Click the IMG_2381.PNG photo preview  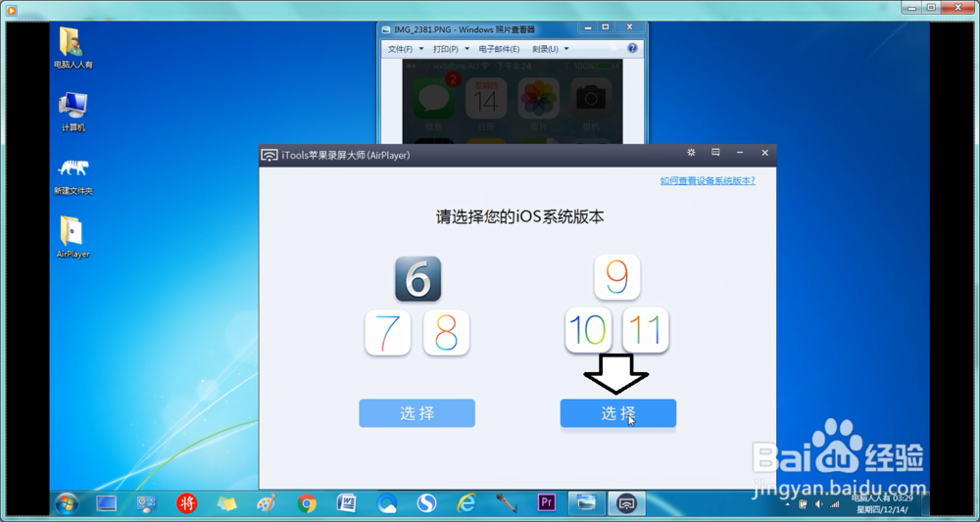coord(512,102)
